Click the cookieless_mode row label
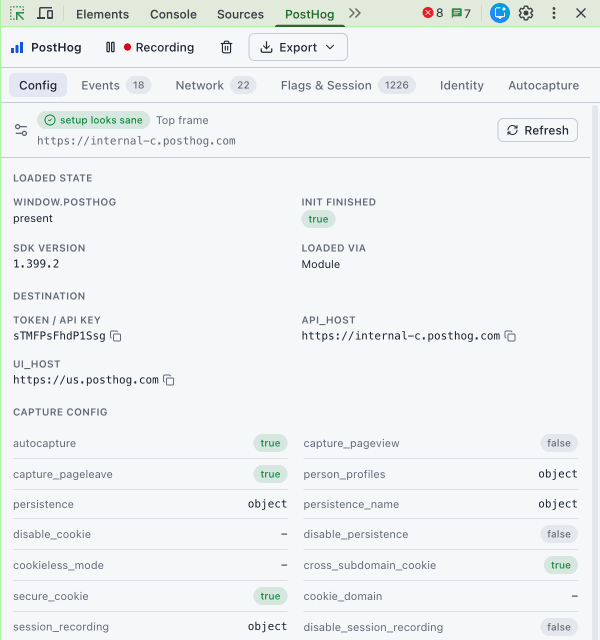 pyautogui.click(x=58, y=565)
